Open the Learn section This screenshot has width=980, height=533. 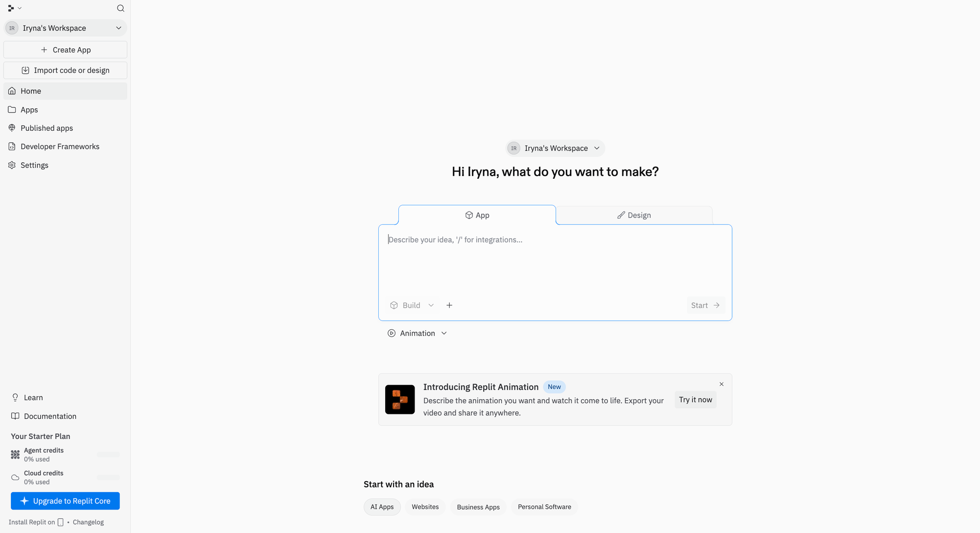coord(33,397)
